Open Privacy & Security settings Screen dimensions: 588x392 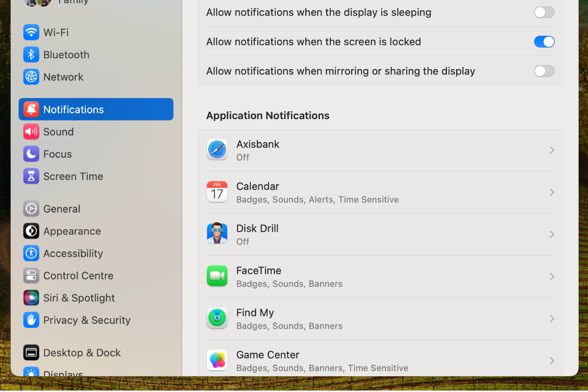coord(87,320)
